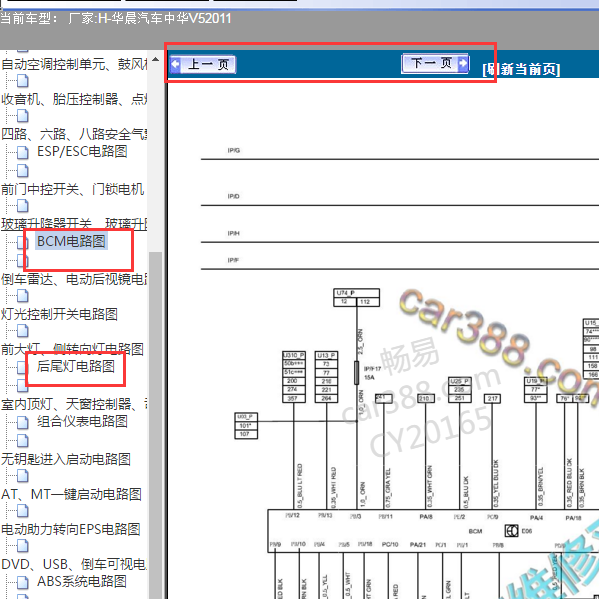Select AT、MT一键启动电路图 entry
This screenshot has width=599, height=599.
71,494
